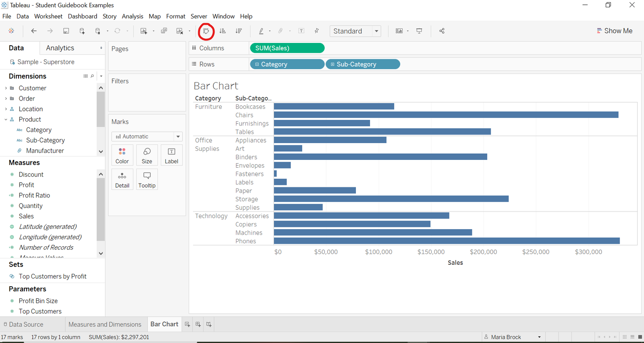This screenshot has height=343, width=644.
Task: Click the New Dashboard tab icon
Action: (198, 324)
